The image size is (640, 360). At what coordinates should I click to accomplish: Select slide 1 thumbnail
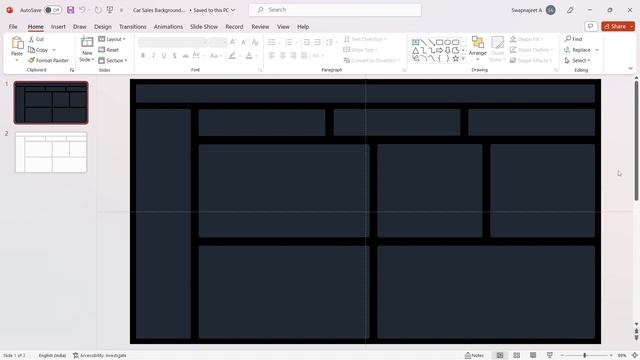point(51,102)
